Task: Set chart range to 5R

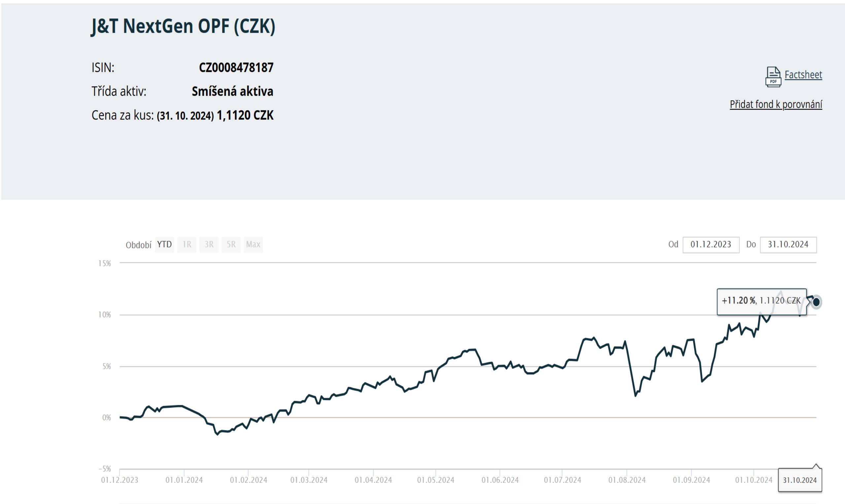Action: pos(231,244)
